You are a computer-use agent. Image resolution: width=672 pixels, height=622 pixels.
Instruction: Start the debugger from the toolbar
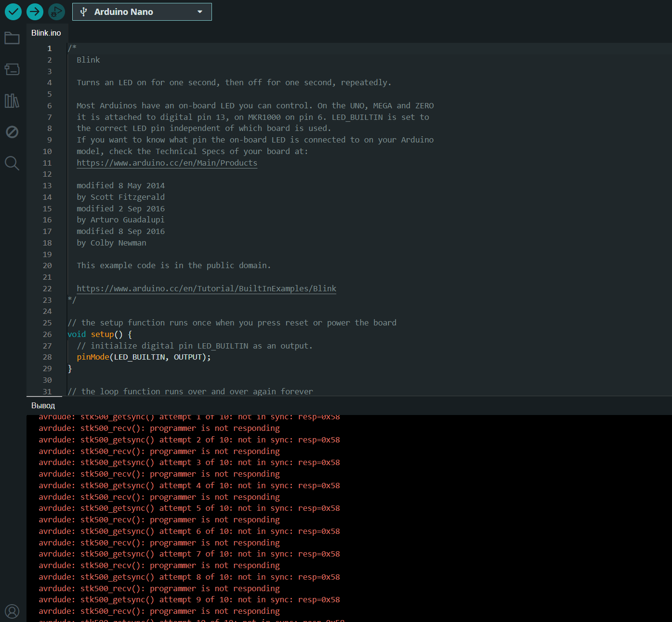coord(56,12)
